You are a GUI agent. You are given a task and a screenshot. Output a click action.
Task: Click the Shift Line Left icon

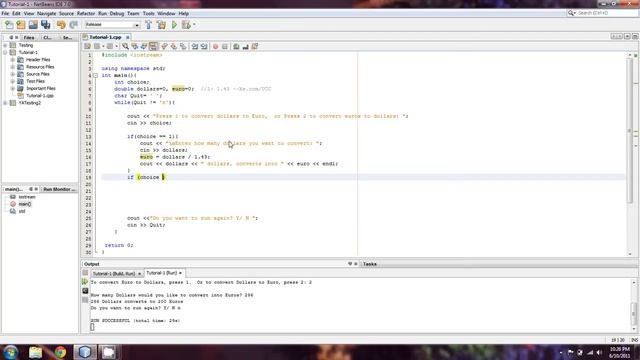195,47
